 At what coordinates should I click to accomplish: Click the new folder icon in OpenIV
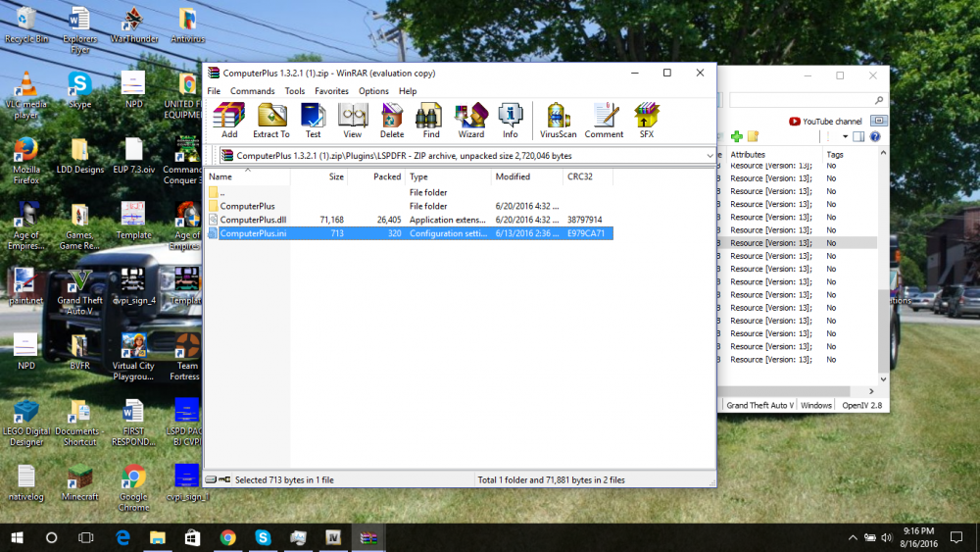click(753, 136)
